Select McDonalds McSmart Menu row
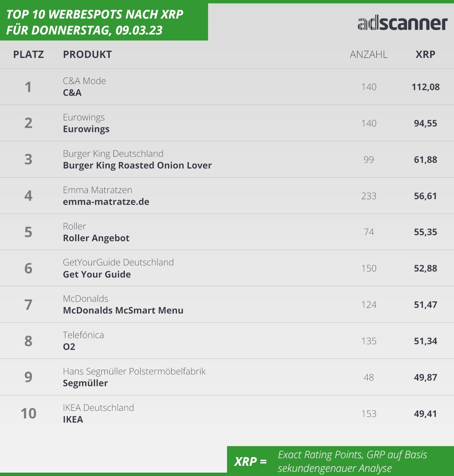This screenshot has width=454, height=476. tap(227, 304)
